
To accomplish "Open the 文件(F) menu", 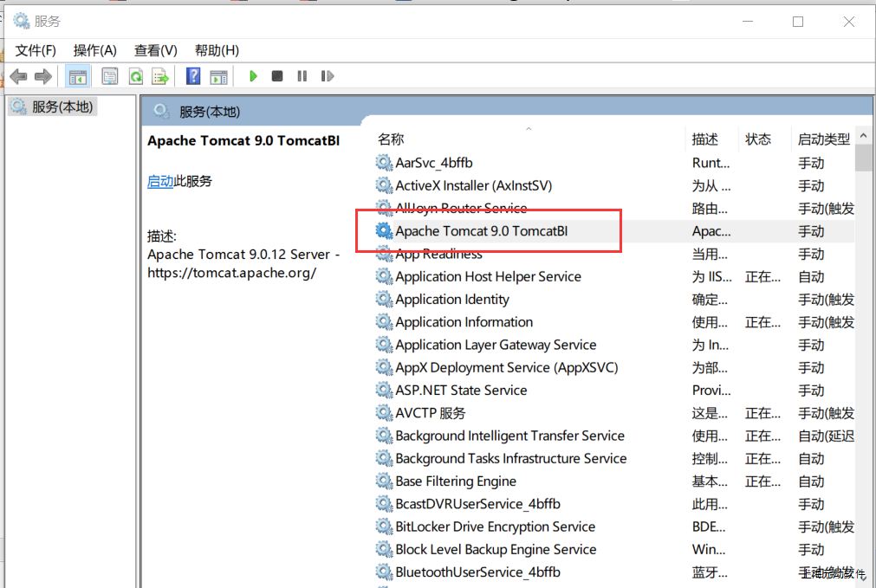I will point(36,50).
